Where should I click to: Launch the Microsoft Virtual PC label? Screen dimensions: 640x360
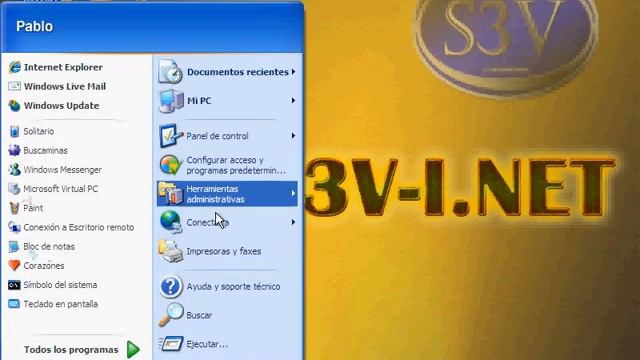[x=60, y=189]
